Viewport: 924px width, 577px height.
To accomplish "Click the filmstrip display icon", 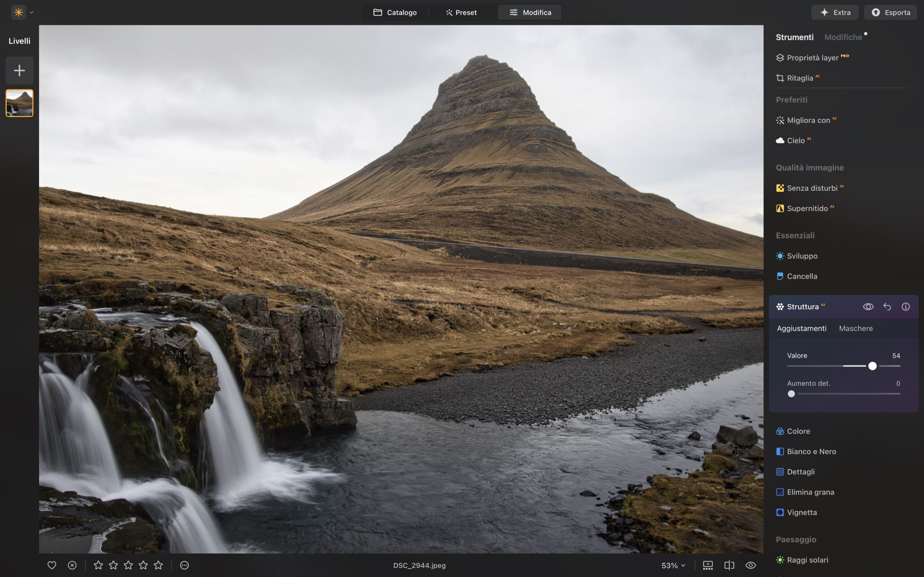I will (707, 565).
